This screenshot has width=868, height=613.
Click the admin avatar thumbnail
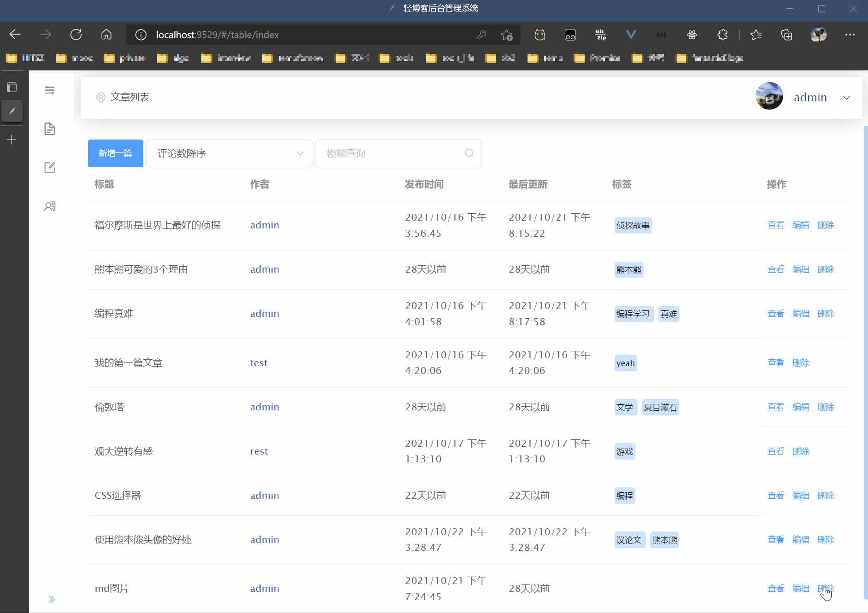[x=769, y=96]
